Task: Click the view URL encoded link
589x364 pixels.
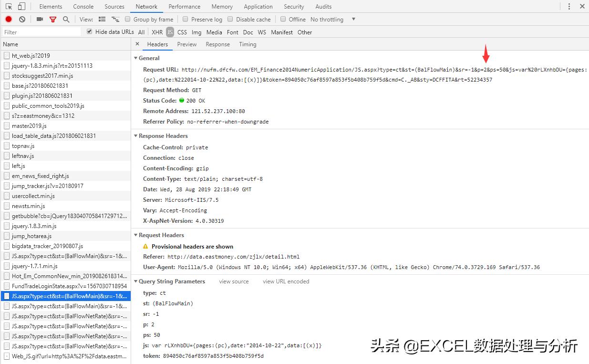Action: click(x=285, y=281)
